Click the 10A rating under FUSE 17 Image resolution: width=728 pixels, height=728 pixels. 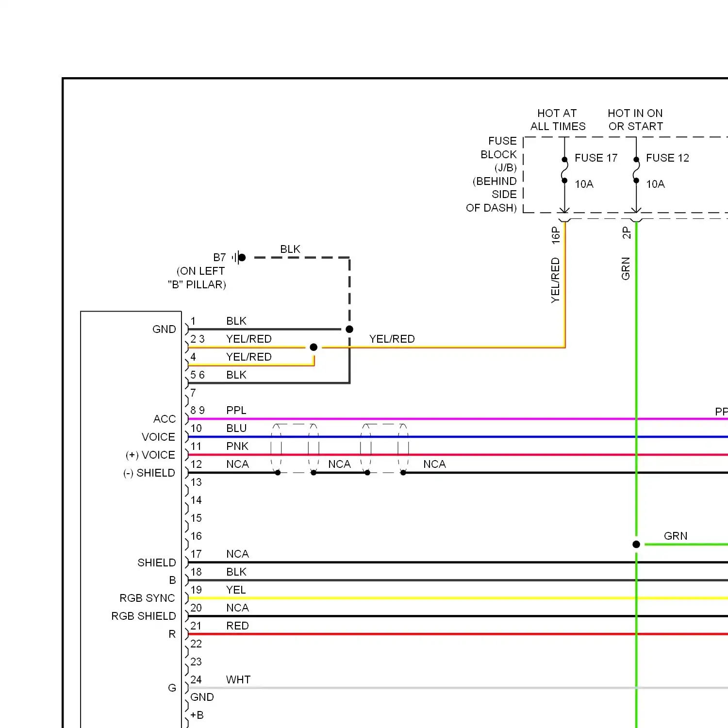pyautogui.click(x=584, y=184)
